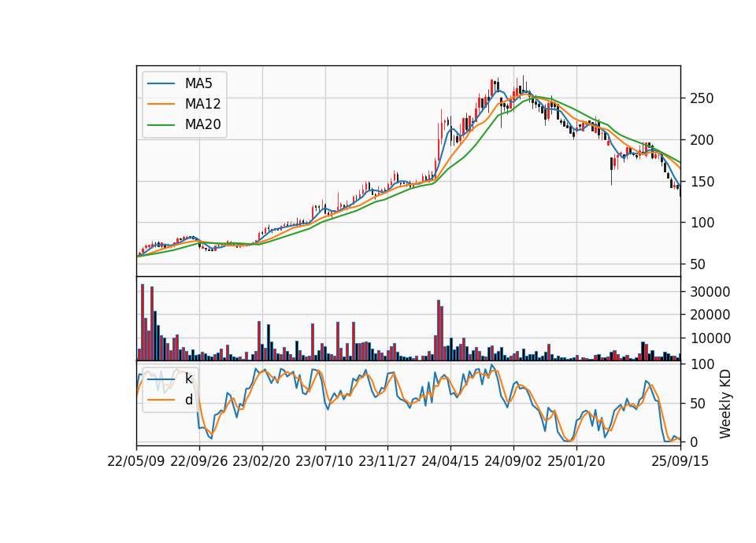Click the k legend label in KD panel
The height and width of the screenshot is (543, 756).
188,379
